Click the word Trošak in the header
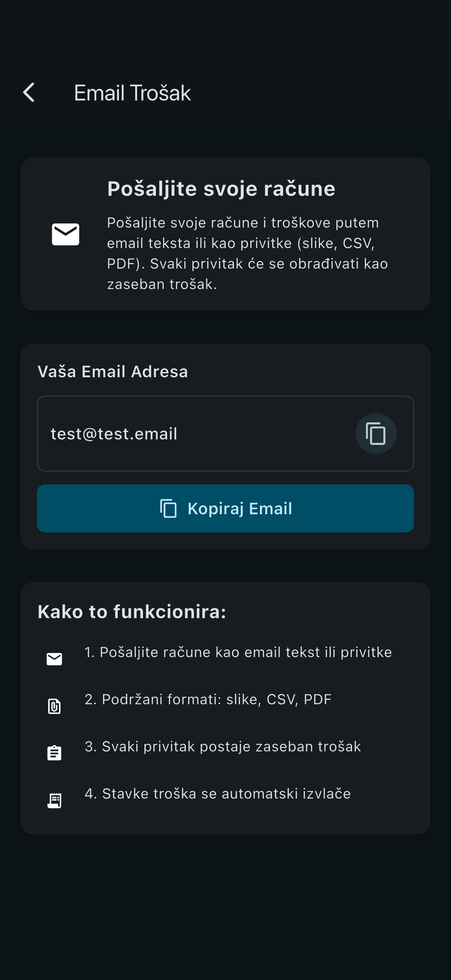This screenshot has width=451, height=980. [160, 93]
